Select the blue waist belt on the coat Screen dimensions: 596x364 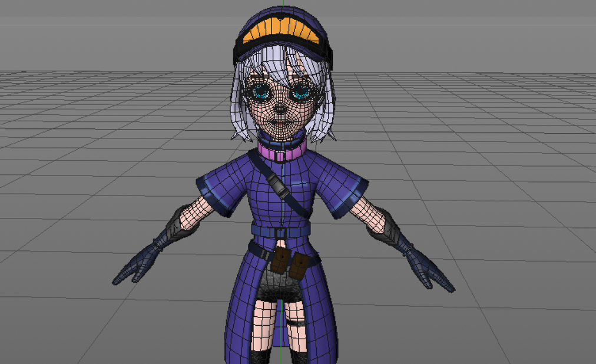[x=280, y=231]
